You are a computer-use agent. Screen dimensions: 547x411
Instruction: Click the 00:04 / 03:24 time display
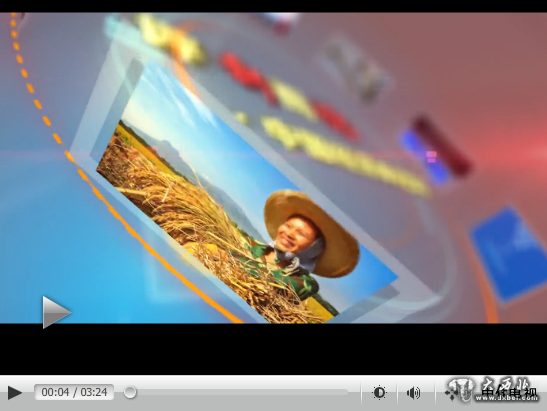pyautogui.click(x=74, y=392)
